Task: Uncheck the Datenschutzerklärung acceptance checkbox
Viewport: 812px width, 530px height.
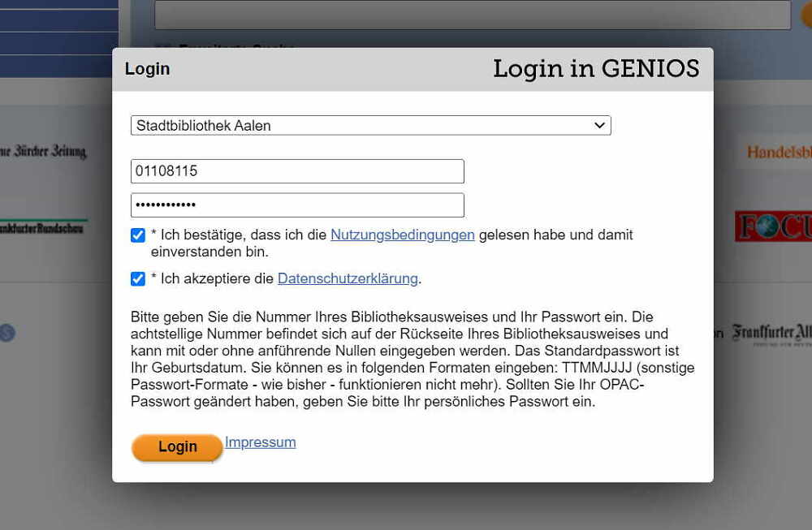Action: tap(138, 279)
